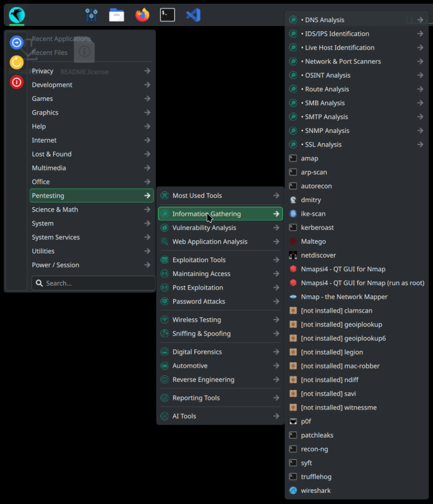Screen dimensions: 433x504
Task: Select the arp-scan entry
Action: (x=357, y=172)
